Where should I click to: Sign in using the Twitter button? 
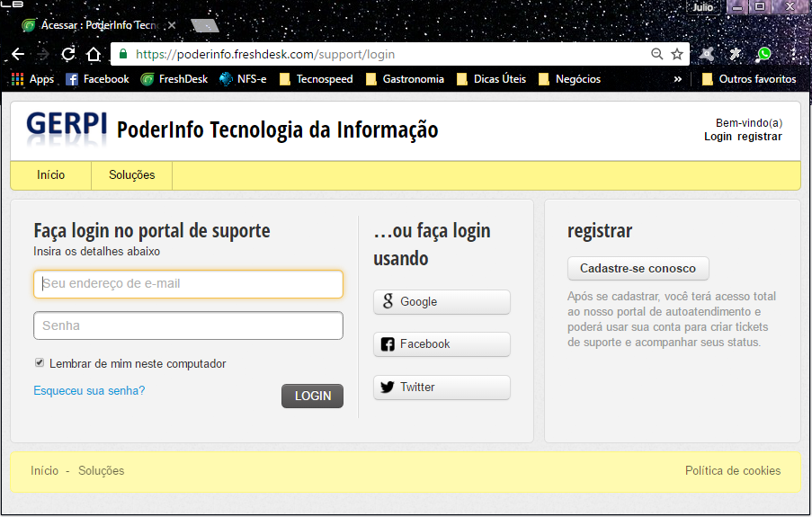[x=442, y=388]
